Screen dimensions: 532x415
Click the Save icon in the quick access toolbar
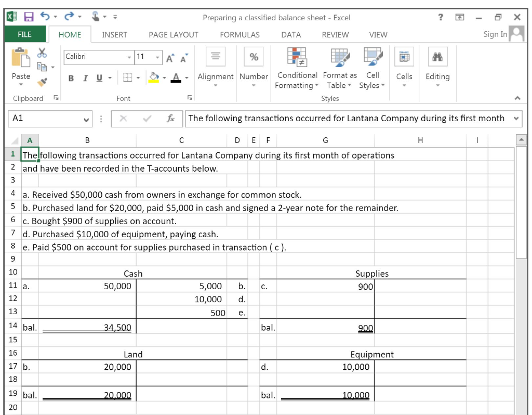29,17
